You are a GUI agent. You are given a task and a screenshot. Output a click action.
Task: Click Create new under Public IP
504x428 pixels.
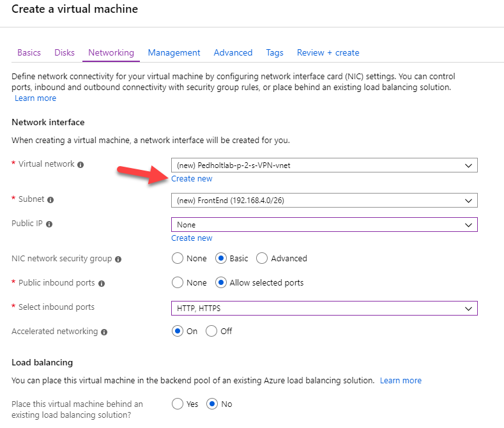tap(192, 238)
